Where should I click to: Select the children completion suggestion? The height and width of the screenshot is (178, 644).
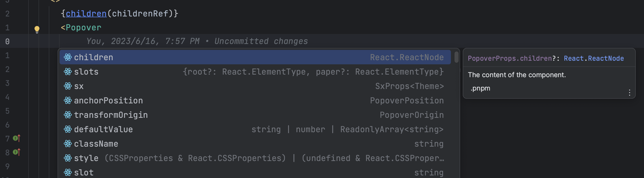click(94, 57)
